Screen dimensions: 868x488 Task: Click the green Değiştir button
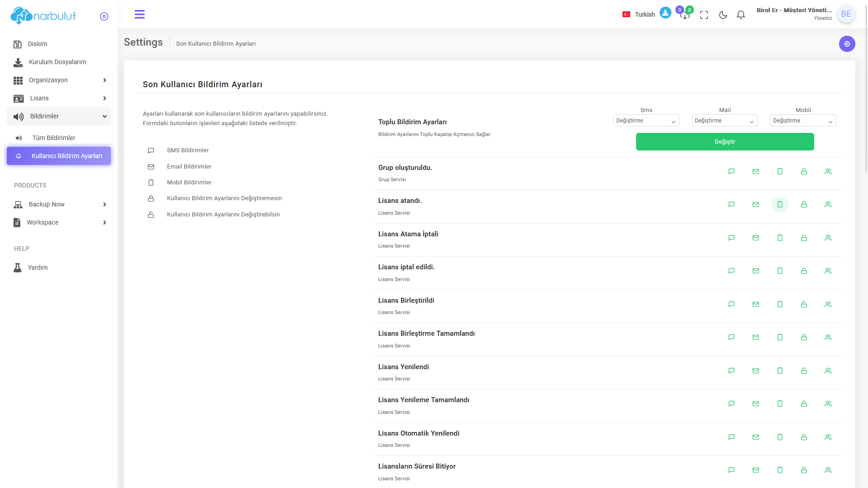[x=725, y=142]
